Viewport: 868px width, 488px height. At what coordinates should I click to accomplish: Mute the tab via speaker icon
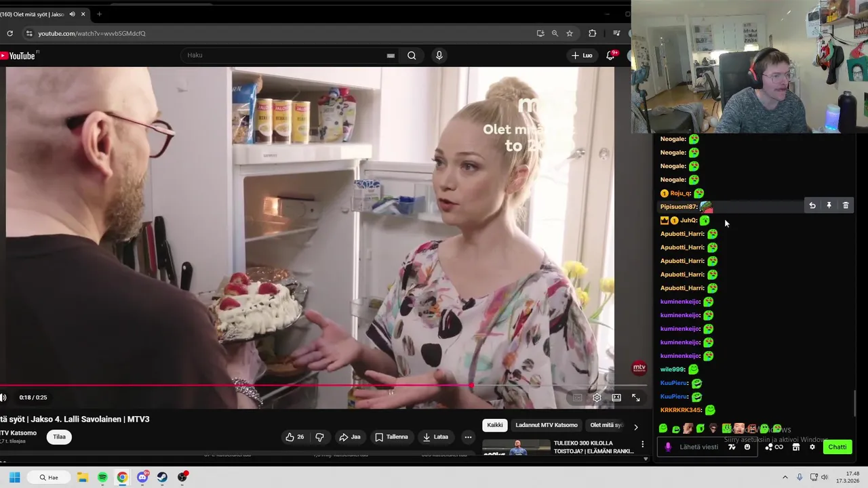[72, 14]
